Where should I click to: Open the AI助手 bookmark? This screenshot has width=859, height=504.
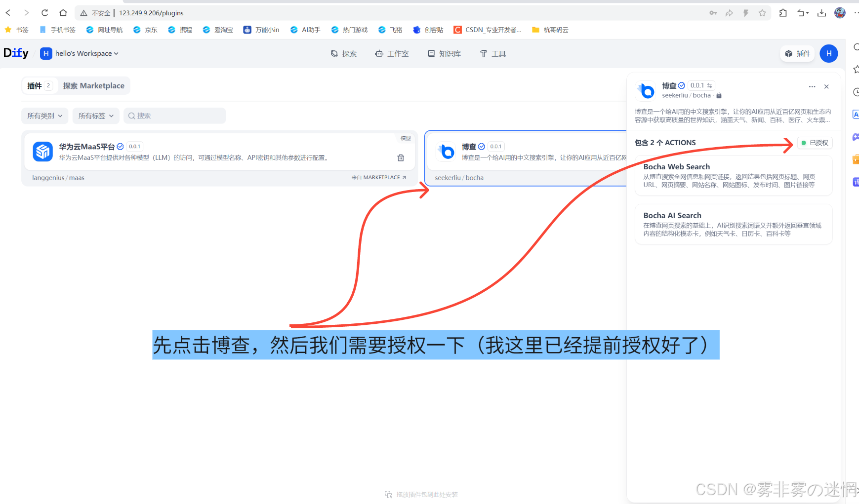305,30
